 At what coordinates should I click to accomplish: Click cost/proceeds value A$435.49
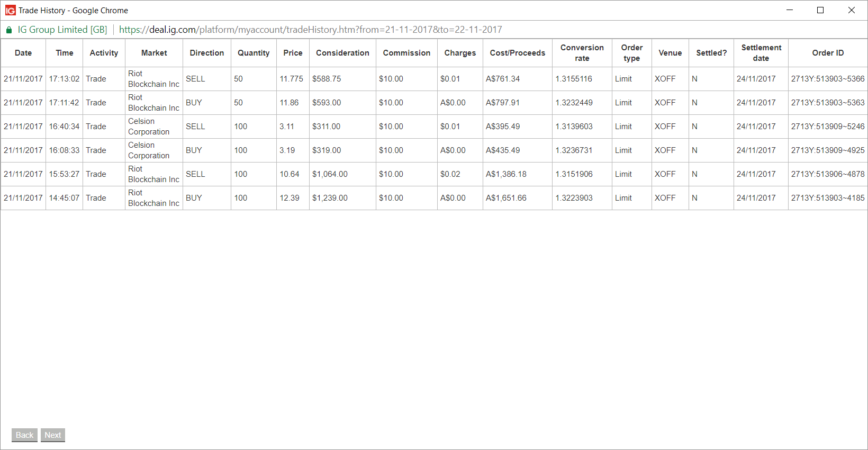[503, 150]
